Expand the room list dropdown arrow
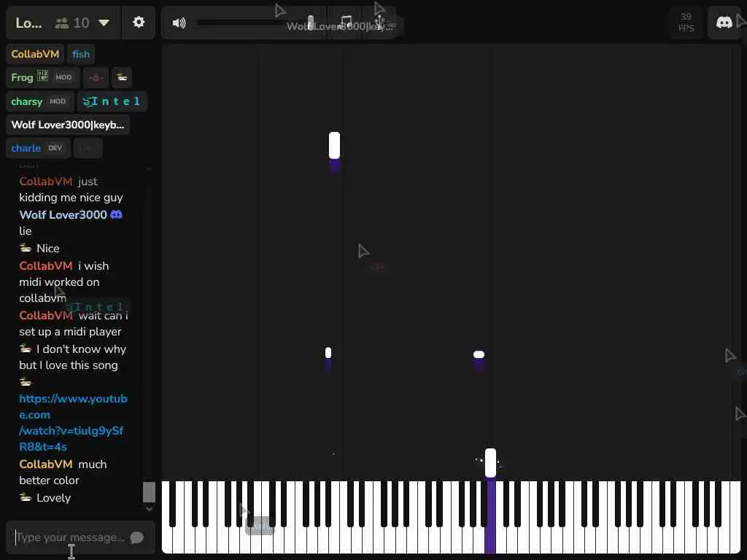The height and width of the screenshot is (560, 747). pos(104,23)
